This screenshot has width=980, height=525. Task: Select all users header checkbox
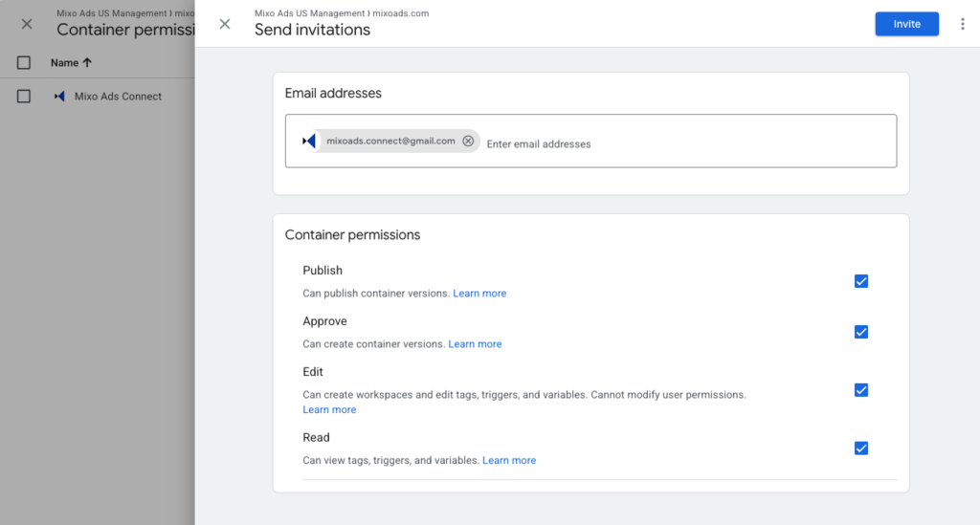[x=24, y=63]
